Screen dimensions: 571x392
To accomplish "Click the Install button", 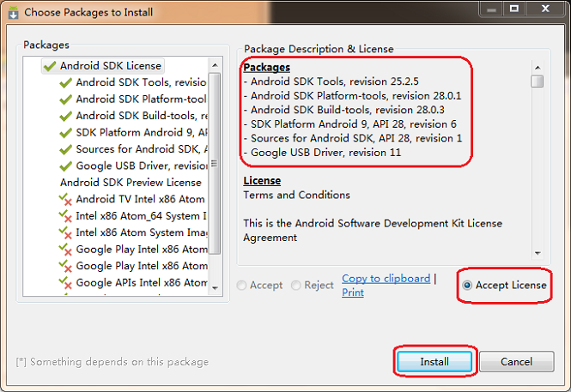I will coord(434,361).
